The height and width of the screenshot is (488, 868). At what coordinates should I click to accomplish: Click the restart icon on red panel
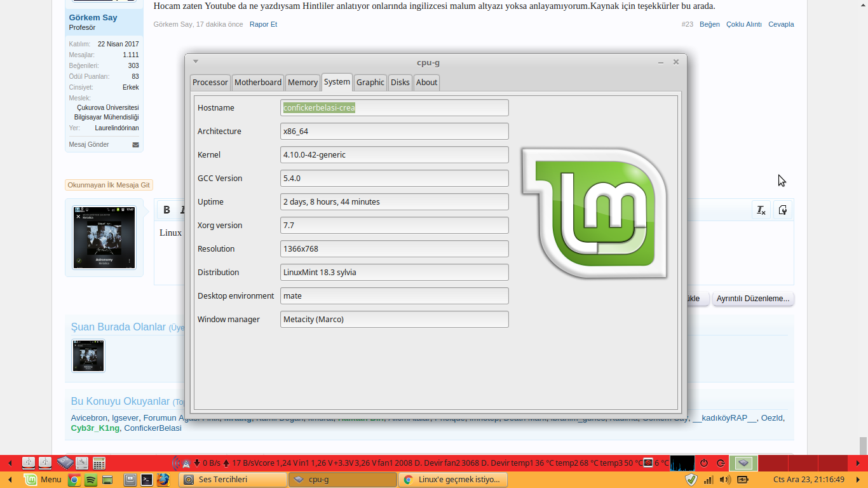pyautogui.click(x=721, y=463)
